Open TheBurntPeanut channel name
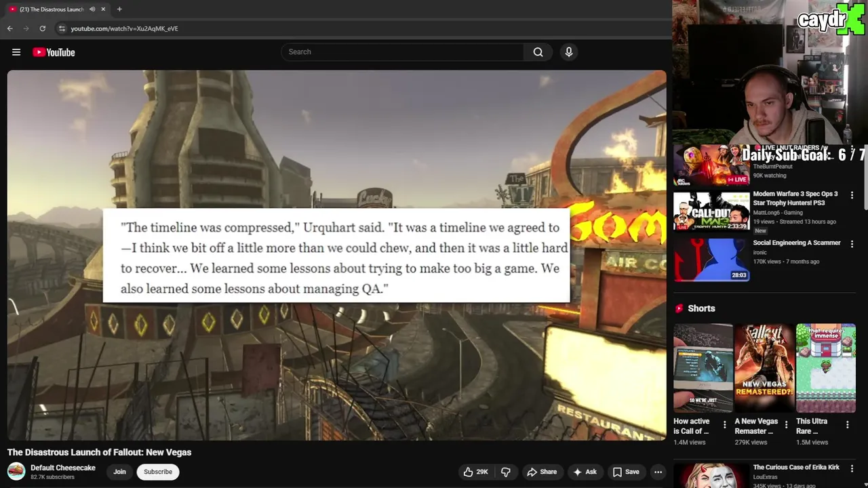Screen dimensions: 868x488 pyautogui.click(x=772, y=167)
